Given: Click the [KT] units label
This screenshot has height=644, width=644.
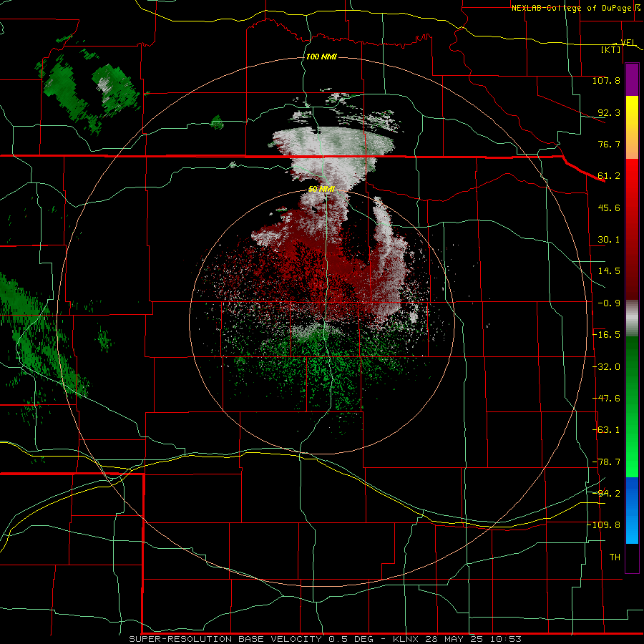Looking at the screenshot, I should pos(611,49).
